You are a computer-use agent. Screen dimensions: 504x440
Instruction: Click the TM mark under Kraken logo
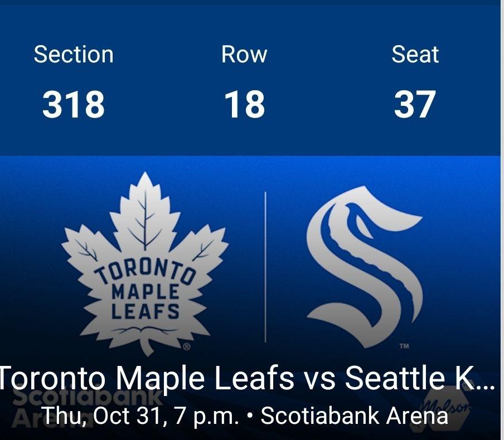[404, 346]
